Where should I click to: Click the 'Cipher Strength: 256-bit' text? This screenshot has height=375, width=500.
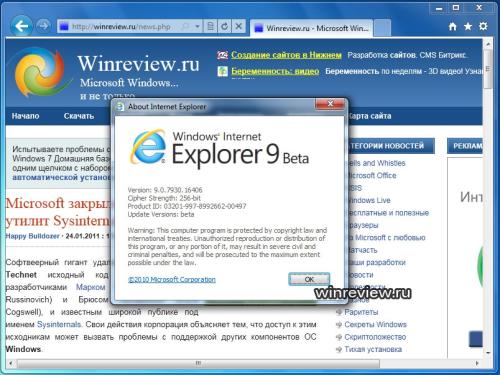click(164, 198)
